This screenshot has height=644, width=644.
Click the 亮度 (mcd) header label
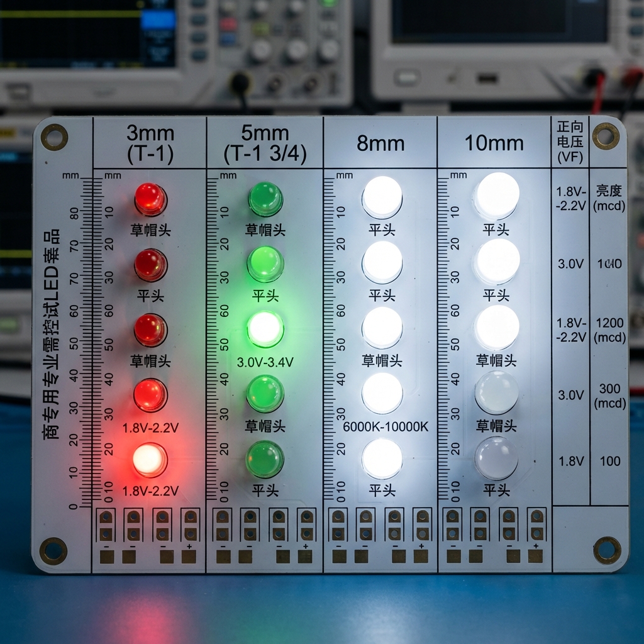[x=609, y=198]
